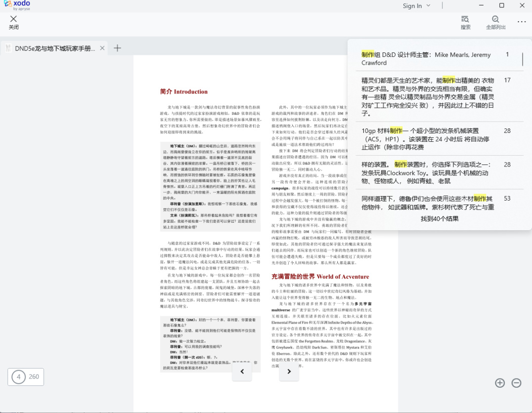The image size is (532, 413).
Task: Go to previous page arrow
Action: pos(242,372)
